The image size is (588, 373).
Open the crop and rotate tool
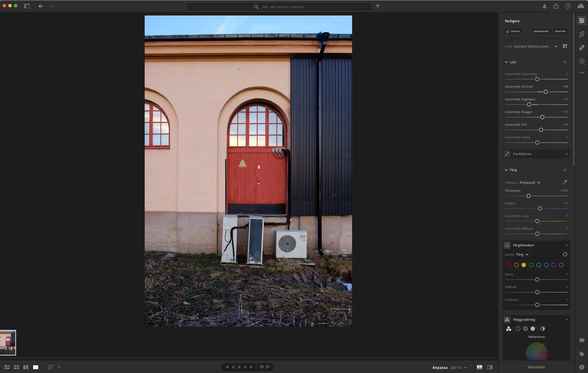(x=582, y=34)
